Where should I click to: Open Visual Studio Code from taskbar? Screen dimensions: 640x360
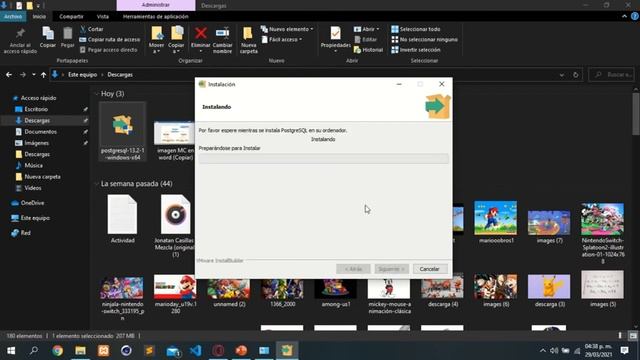pyautogui.click(x=196, y=351)
